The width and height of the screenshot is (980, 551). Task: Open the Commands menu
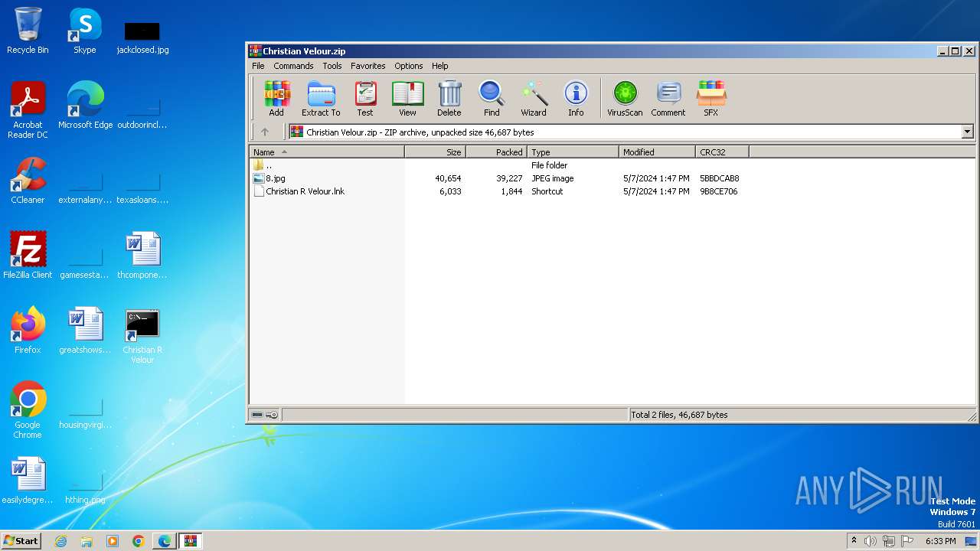[x=293, y=66]
